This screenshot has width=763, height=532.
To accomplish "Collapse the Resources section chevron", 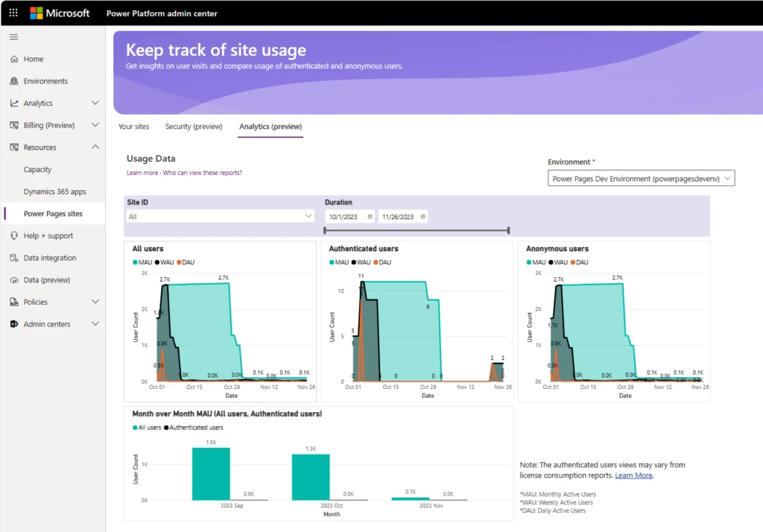I will (x=95, y=147).
